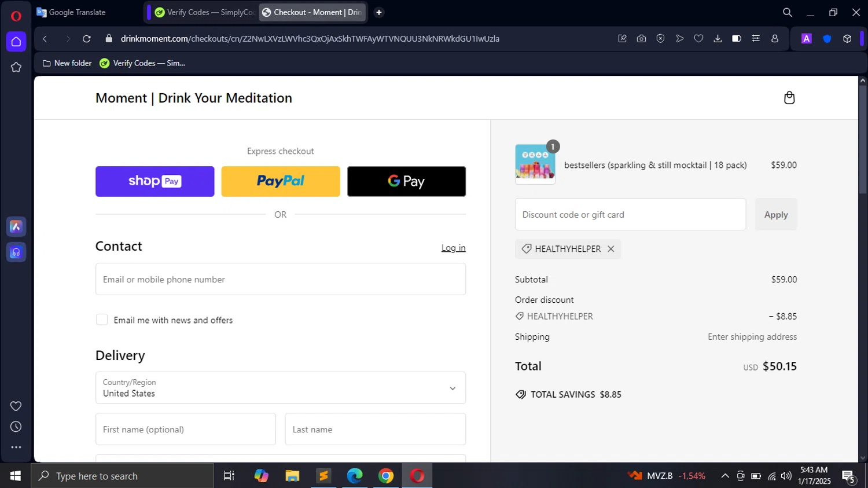
Task: Open the extensions cube icon
Action: [x=847, y=39]
